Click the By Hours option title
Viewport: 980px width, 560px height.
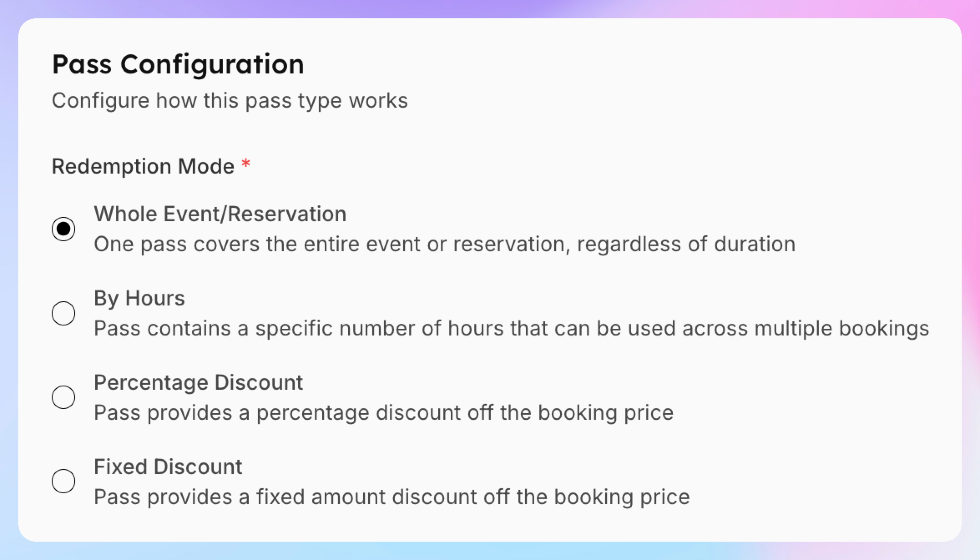[139, 299]
